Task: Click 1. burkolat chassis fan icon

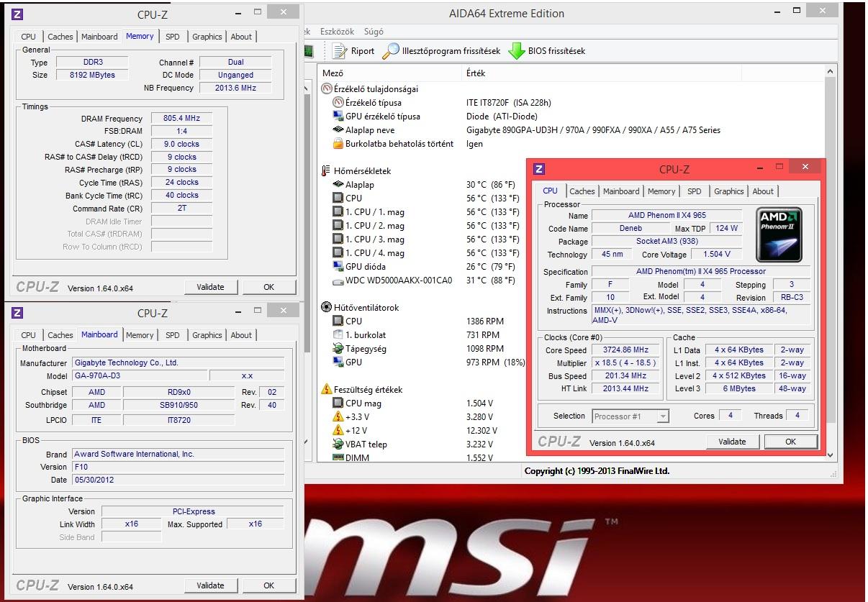Action: click(338, 335)
